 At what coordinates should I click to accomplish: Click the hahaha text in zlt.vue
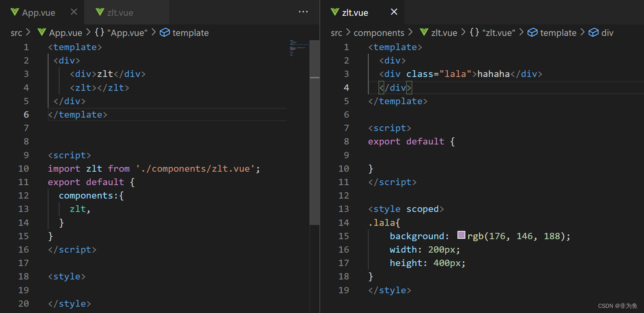click(493, 74)
